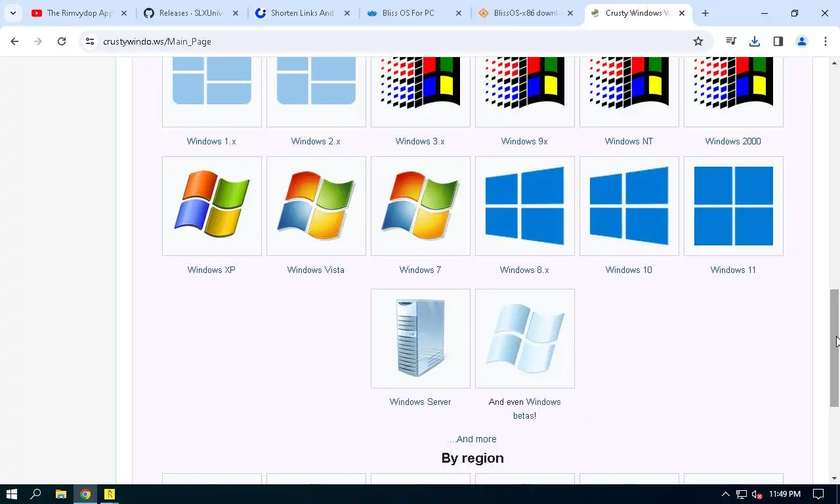Screen dimensions: 840x504
Task: Follow the Windows 11 text link
Action: pyautogui.click(x=733, y=270)
